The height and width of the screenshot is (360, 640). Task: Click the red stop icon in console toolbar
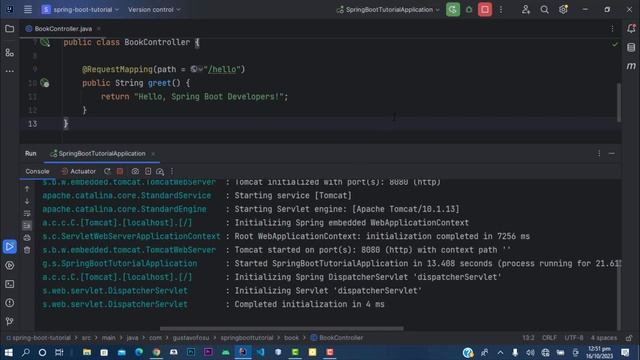pos(120,171)
